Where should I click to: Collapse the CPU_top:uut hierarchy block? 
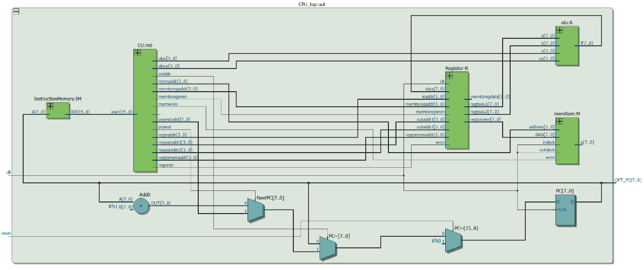(16, 12)
